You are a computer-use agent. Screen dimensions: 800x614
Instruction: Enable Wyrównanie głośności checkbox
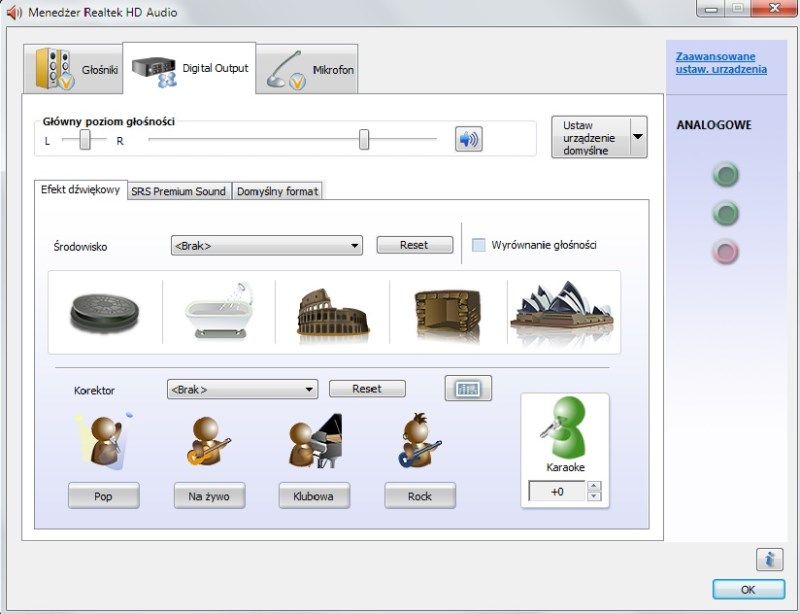(479, 245)
